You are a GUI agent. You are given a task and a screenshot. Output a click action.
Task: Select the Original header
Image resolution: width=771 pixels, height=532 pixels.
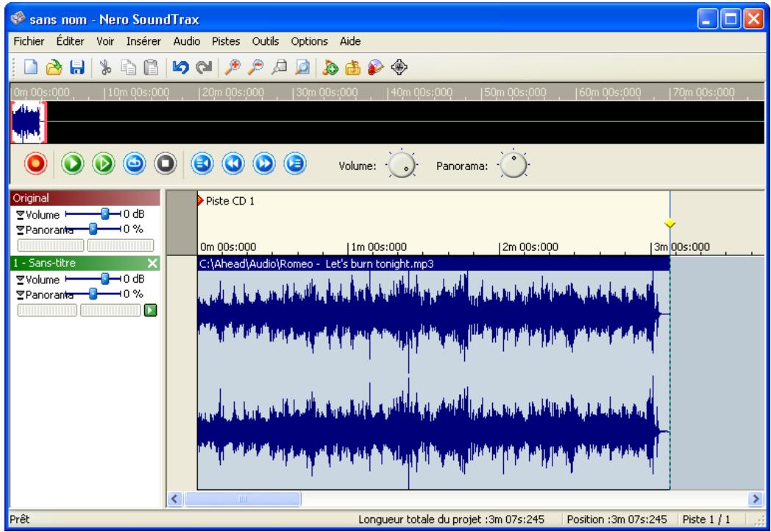click(85, 198)
